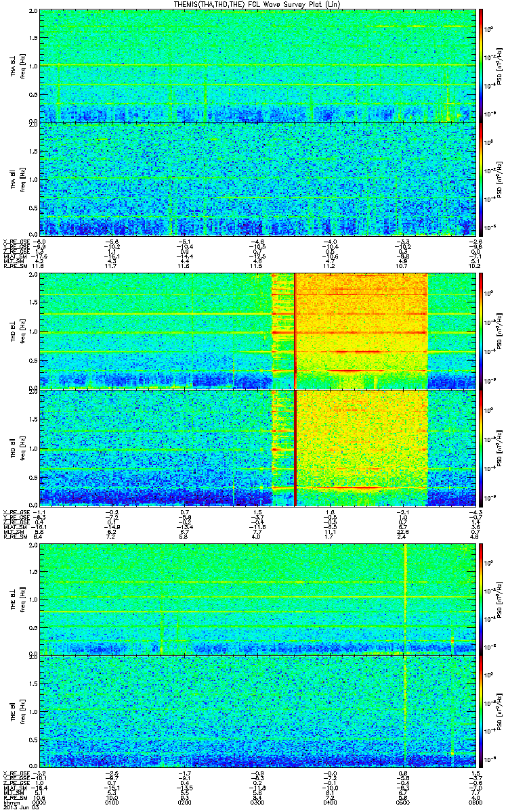Click the THE BII spectrogram panel
The width and height of the screenshot is (508, 812).
point(257,712)
